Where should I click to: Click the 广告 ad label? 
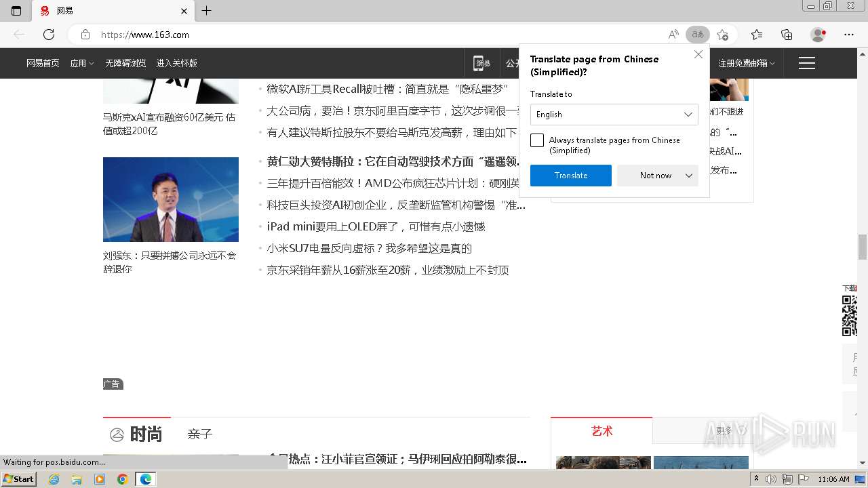click(x=113, y=384)
